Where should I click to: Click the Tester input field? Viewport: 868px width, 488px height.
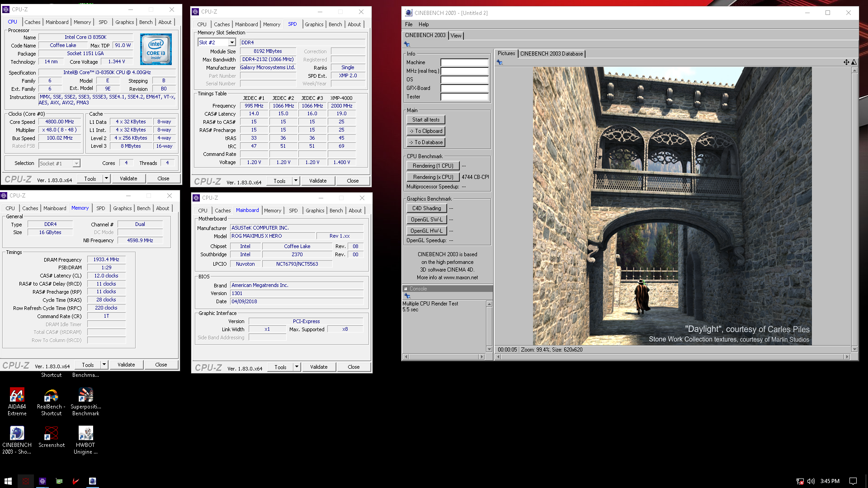464,97
